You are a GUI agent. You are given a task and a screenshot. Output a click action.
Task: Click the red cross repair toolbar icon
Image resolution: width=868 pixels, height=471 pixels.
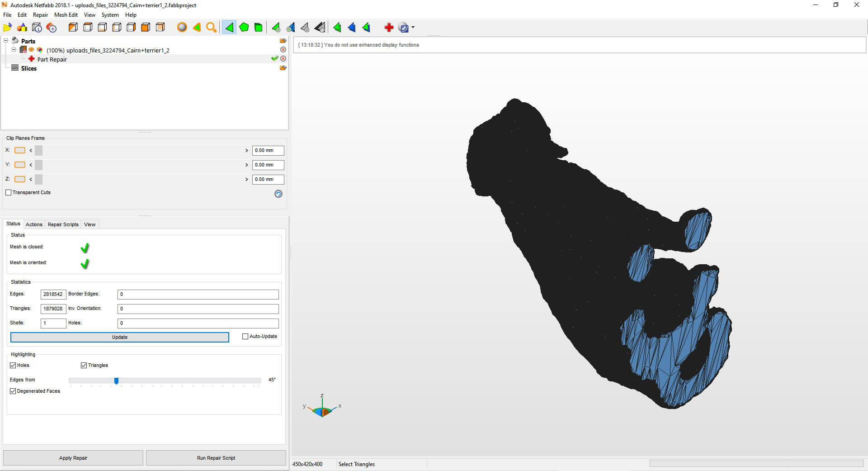388,28
